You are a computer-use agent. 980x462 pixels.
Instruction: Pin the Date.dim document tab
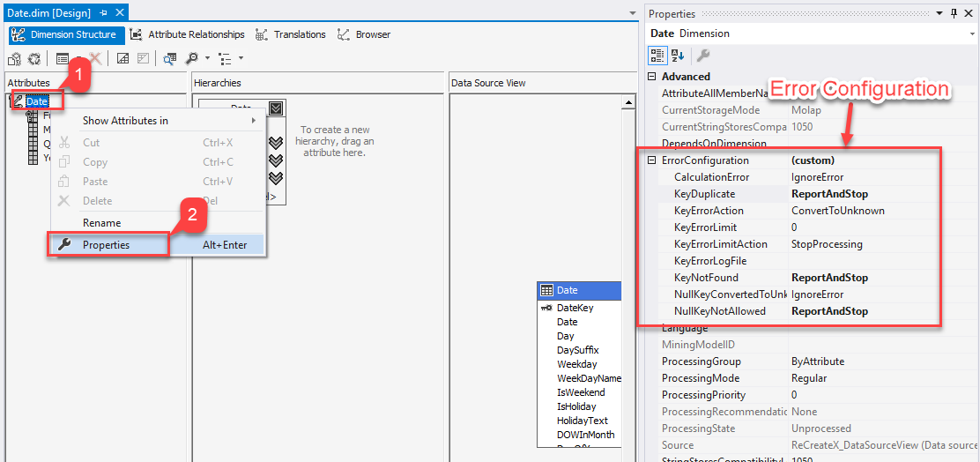[104, 12]
